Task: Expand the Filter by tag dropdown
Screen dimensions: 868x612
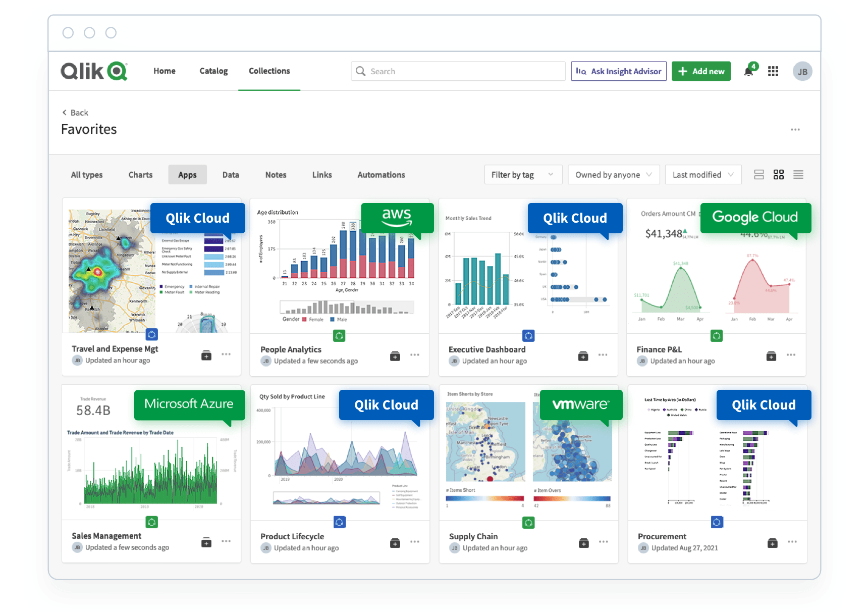Action: pos(523,175)
